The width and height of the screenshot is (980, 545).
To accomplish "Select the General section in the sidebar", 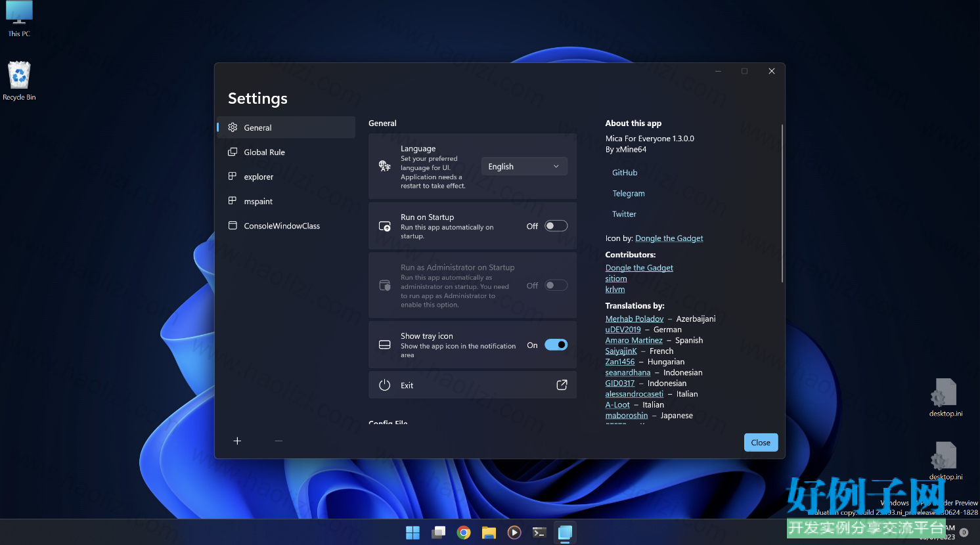I will [x=286, y=127].
